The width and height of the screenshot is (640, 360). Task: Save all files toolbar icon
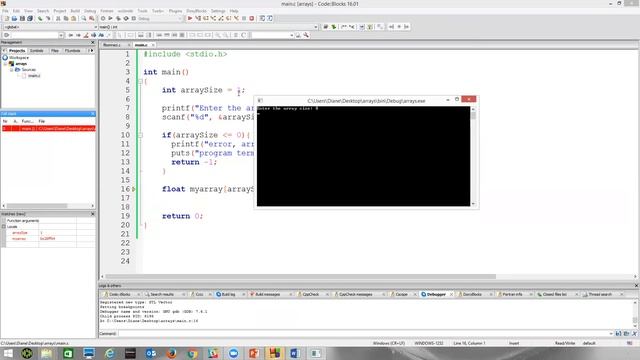30,18
